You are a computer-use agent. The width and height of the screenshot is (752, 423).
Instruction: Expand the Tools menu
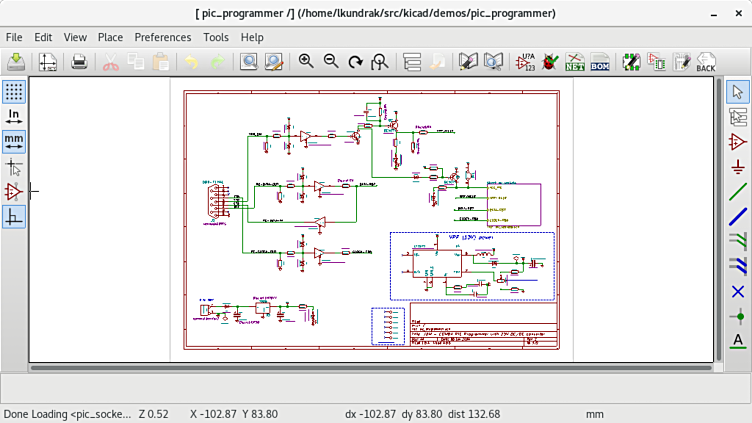(215, 37)
